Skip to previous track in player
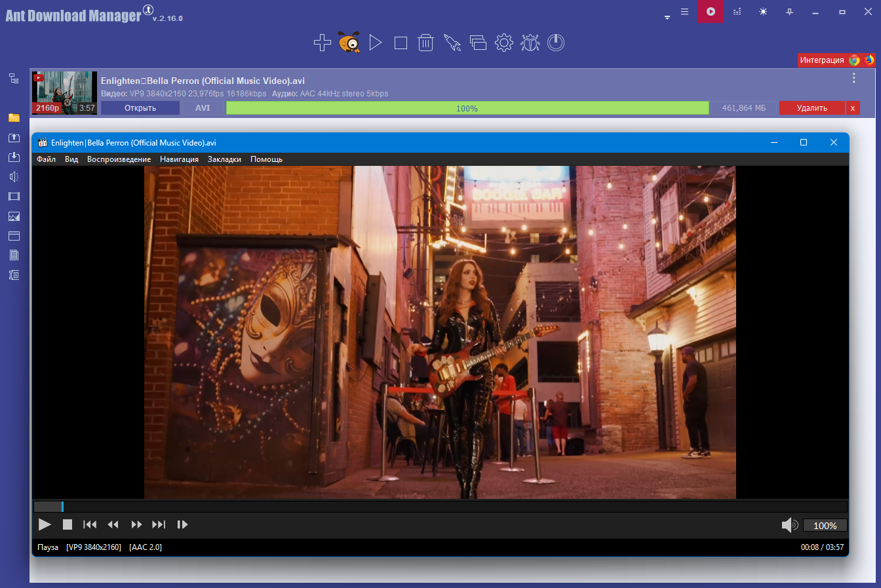This screenshot has height=588, width=881. coord(90,524)
